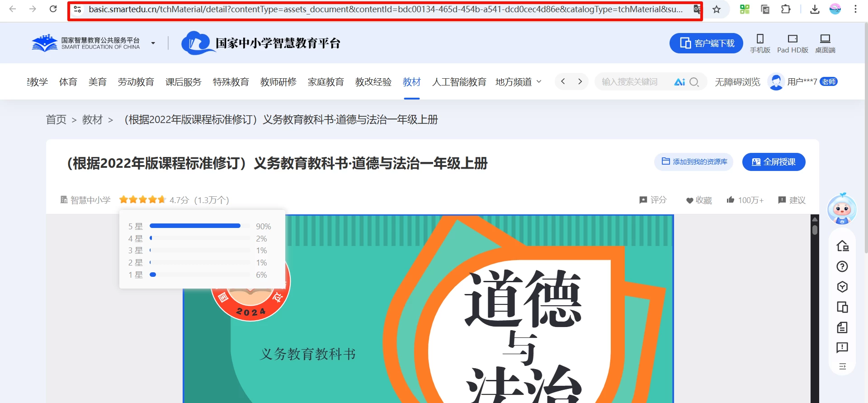Collapse the right sidebar with list icon

click(x=842, y=366)
